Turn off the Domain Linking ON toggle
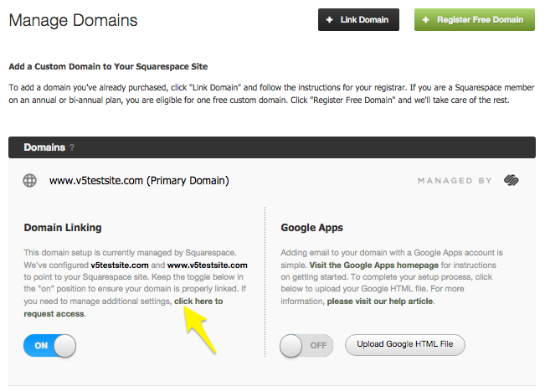Image resolution: width=545 pixels, height=392 pixels. tap(49, 345)
